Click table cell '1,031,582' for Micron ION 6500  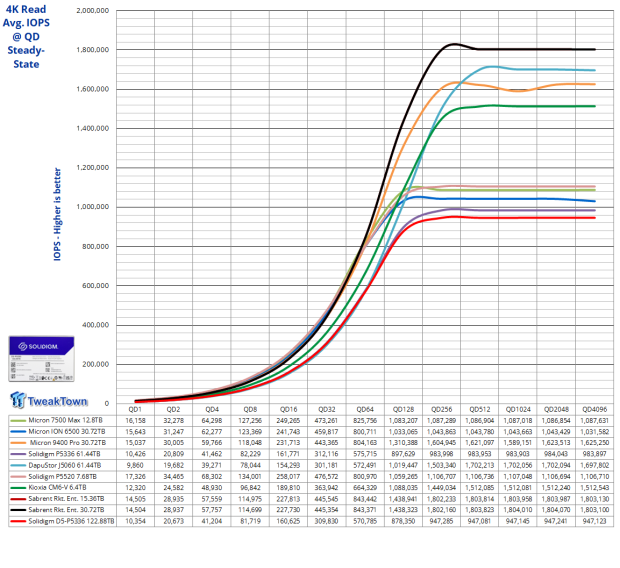594,432
